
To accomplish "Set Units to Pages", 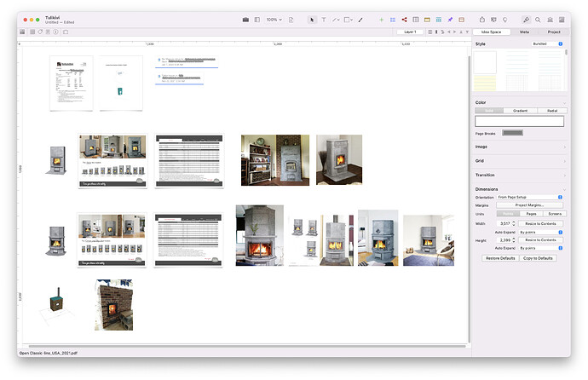I will [x=530, y=213].
